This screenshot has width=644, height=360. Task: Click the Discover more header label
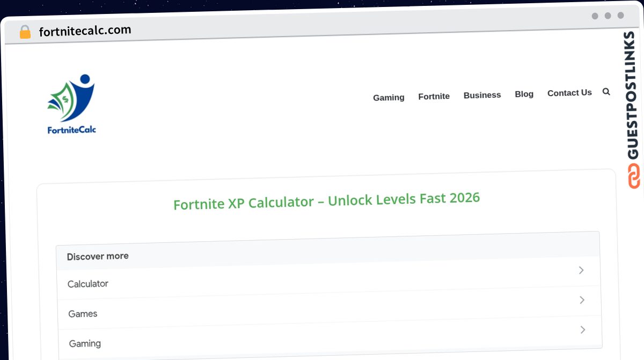tap(98, 256)
